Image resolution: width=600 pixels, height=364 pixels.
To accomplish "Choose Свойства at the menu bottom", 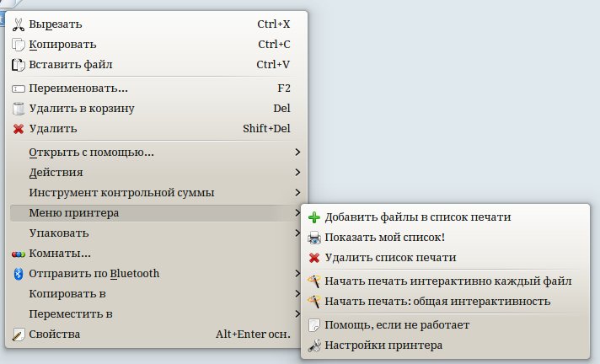I will [x=55, y=335].
